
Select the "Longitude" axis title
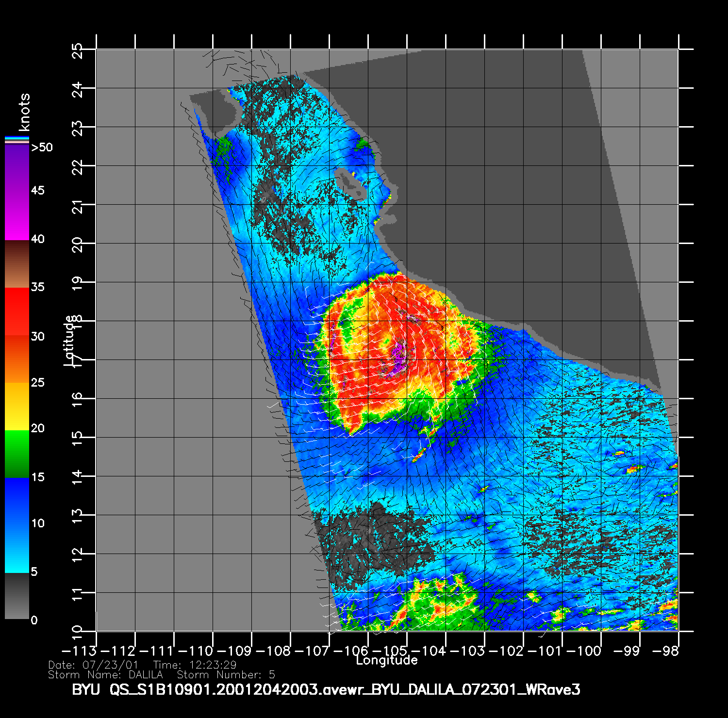[x=387, y=660]
